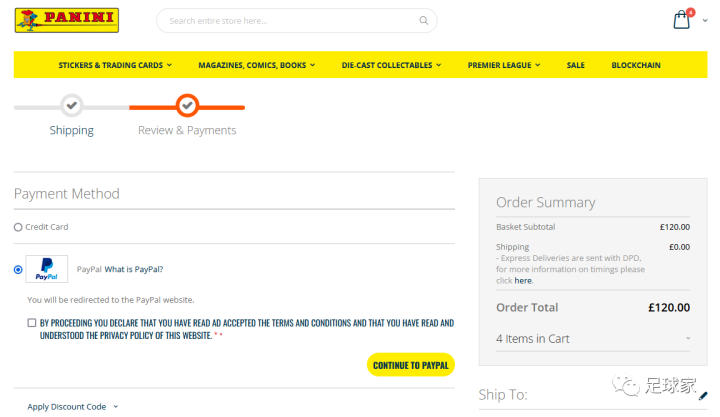Select the Credit Card payment option
The height and width of the screenshot is (417, 720).
18,227
